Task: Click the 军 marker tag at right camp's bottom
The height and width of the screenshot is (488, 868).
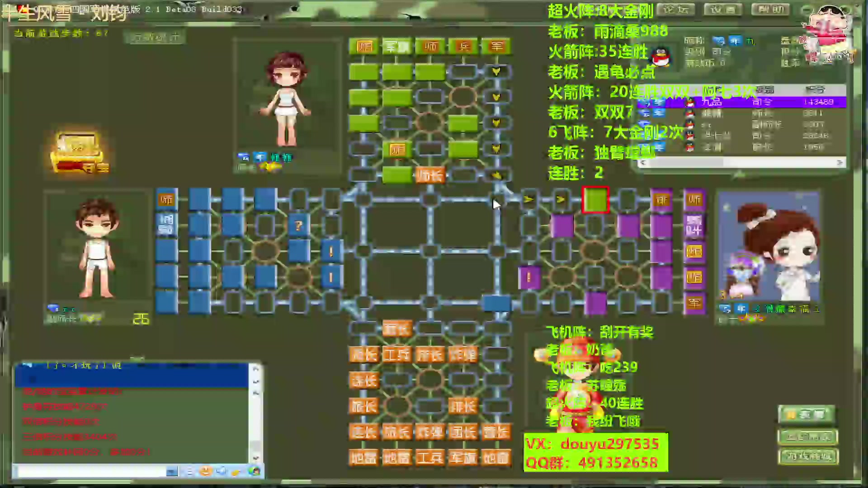Action: [694, 302]
